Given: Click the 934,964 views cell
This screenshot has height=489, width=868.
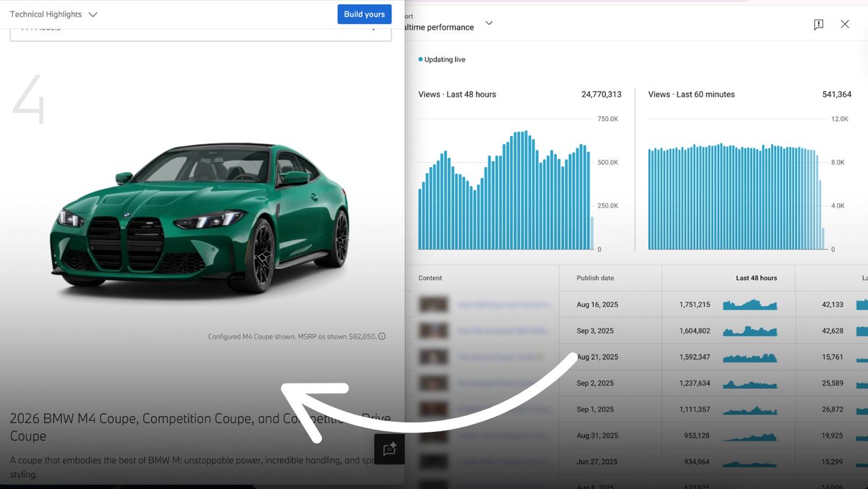Looking at the screenshot, I should (697, 462).
